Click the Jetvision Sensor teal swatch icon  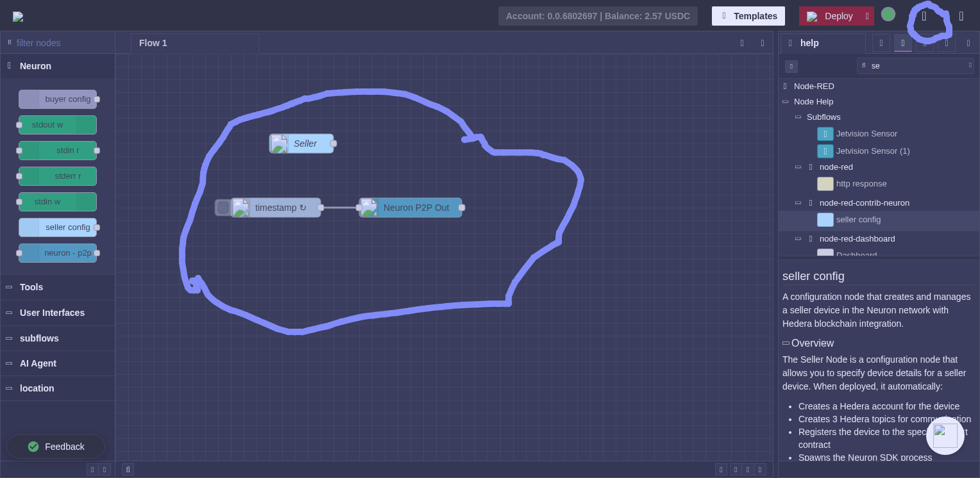[825, 134]
